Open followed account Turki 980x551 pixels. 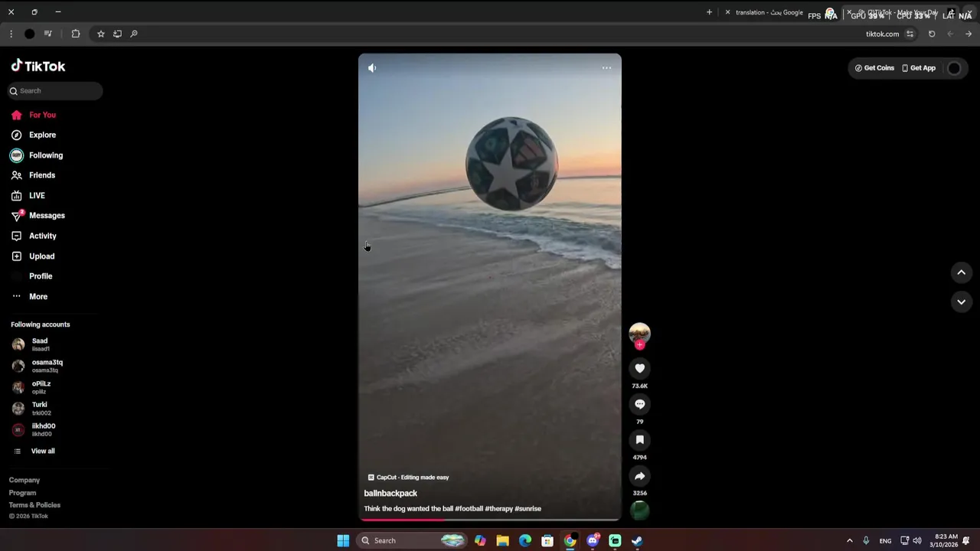pos(31,409)
